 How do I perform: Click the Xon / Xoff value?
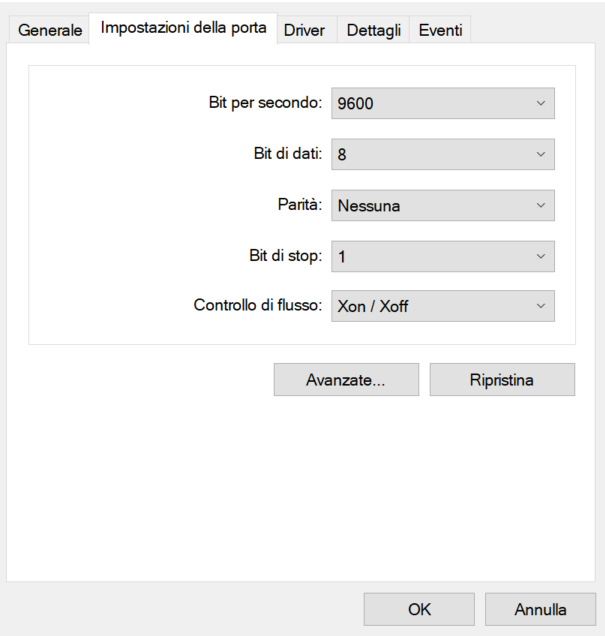pyautogui.click(x=373, y=307)
